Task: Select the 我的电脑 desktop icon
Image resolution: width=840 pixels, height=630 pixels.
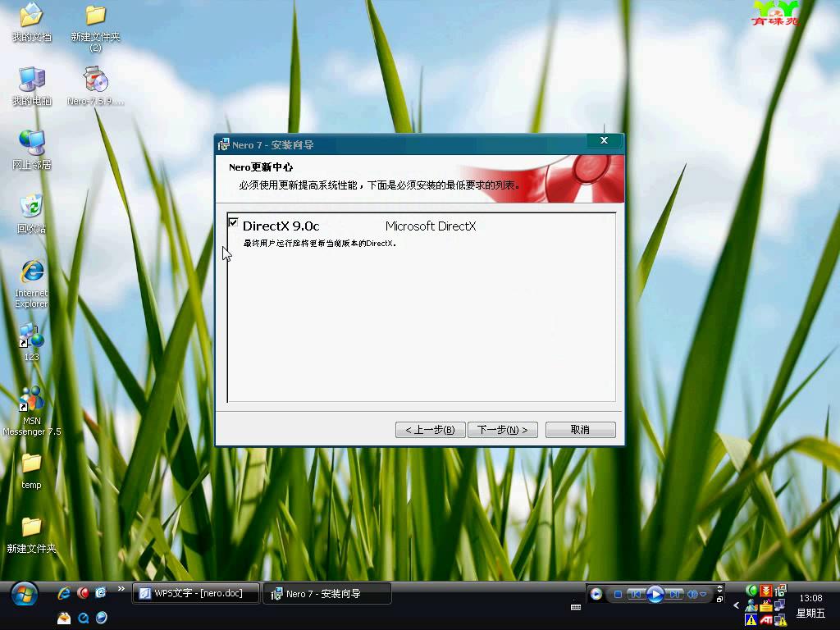Action: [32, 85]
